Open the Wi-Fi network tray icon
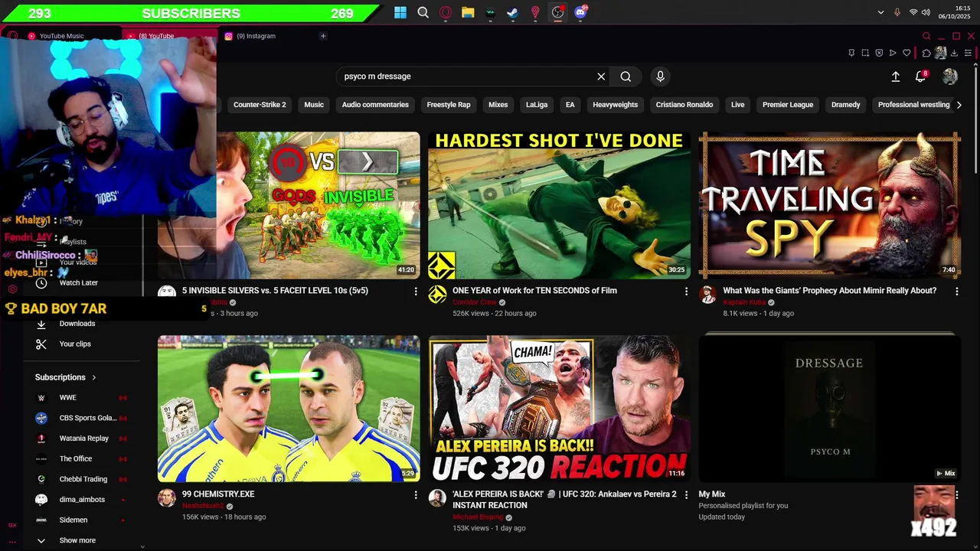 coord(913,12)
